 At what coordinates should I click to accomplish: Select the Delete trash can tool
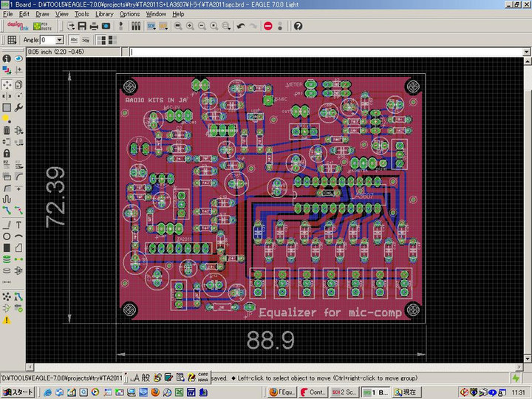pyautogui.click(x=7, y=130)
